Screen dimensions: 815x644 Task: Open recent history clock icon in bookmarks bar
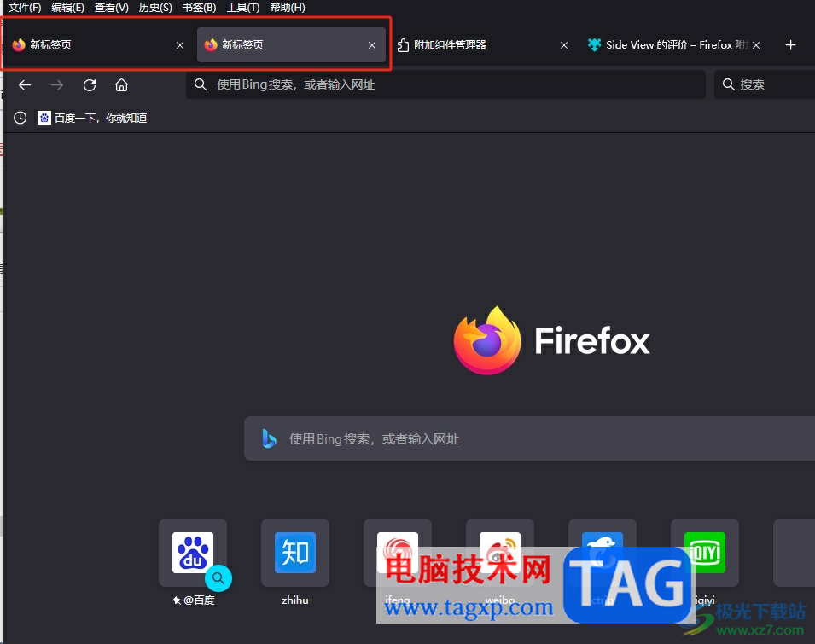[x=20, y=118]
